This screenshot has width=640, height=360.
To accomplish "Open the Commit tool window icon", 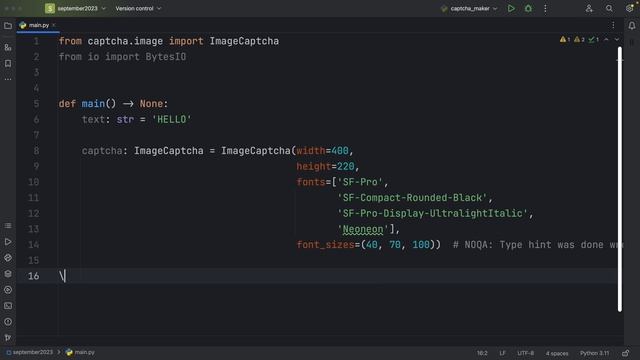I will (x=8, y=47).
